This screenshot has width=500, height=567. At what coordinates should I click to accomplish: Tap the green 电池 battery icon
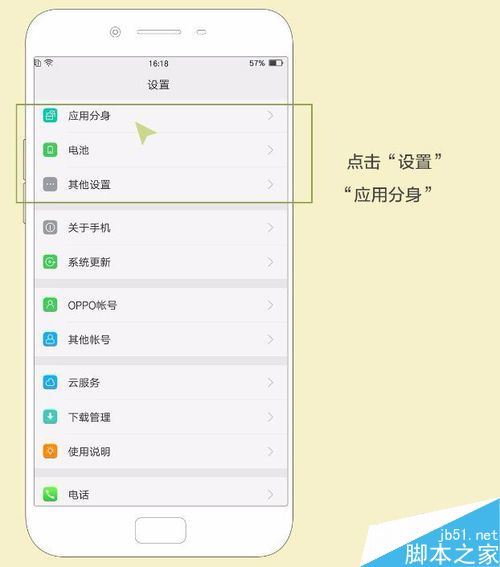[x=50, y=150]
